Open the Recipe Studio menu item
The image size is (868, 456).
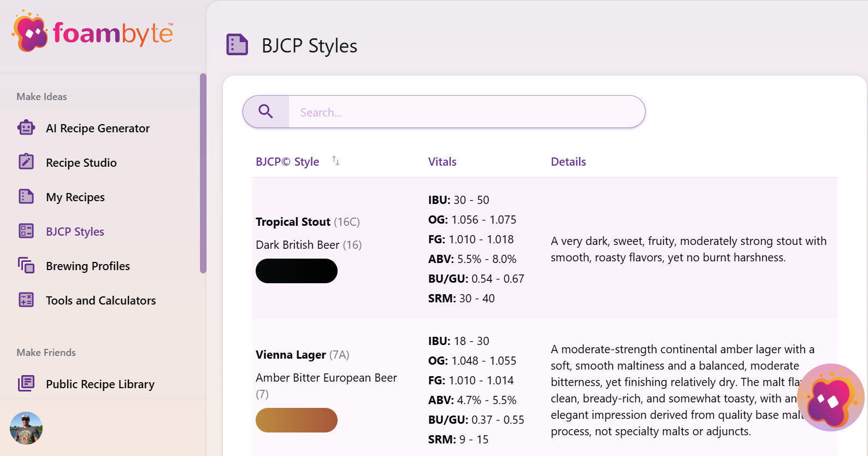(81, 163)
